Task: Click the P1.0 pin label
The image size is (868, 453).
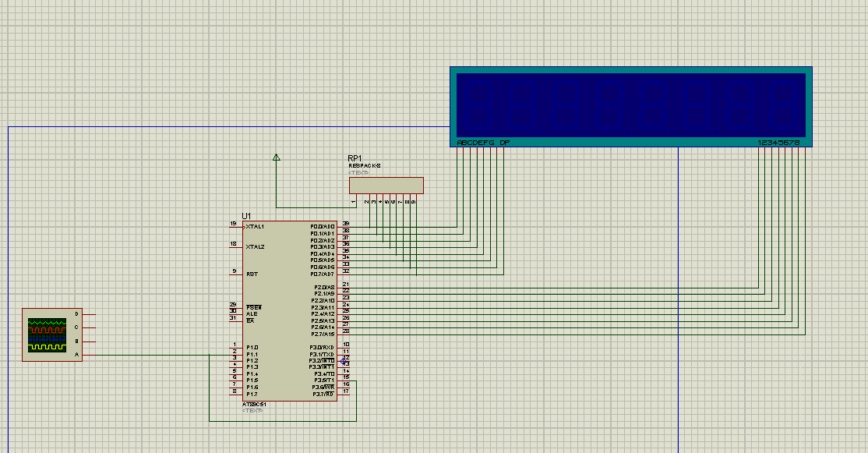Action: tap(252, 348)
